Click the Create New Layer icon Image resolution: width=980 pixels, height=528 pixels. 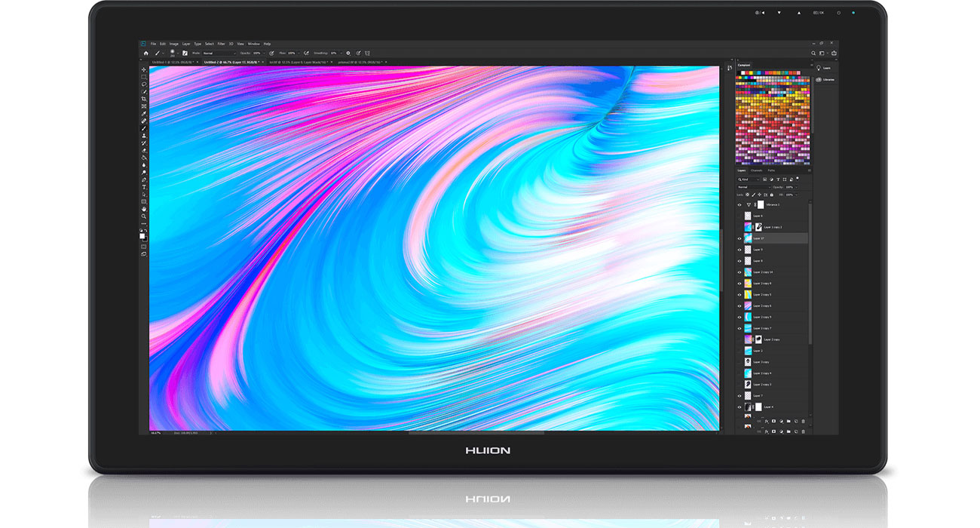click(795, 422)
